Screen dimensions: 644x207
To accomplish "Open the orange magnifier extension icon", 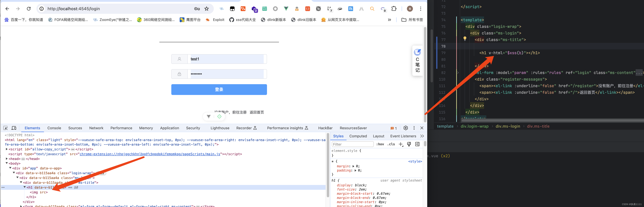I will [372, 9].
